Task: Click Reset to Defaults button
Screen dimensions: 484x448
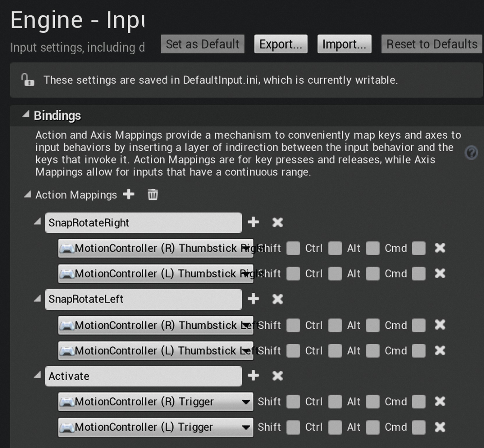Action: tap(432, 44)
